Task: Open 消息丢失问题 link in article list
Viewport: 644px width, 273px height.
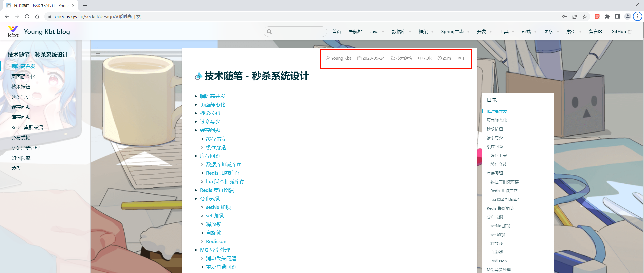Action: point(221,258)
